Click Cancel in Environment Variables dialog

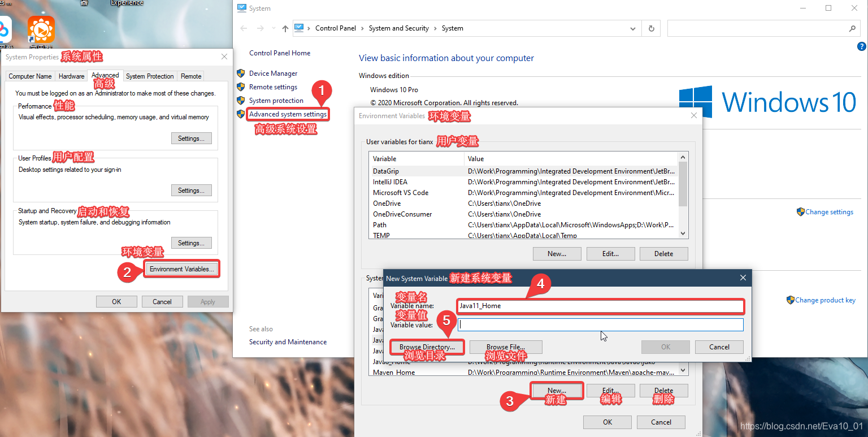click(661, 422)
